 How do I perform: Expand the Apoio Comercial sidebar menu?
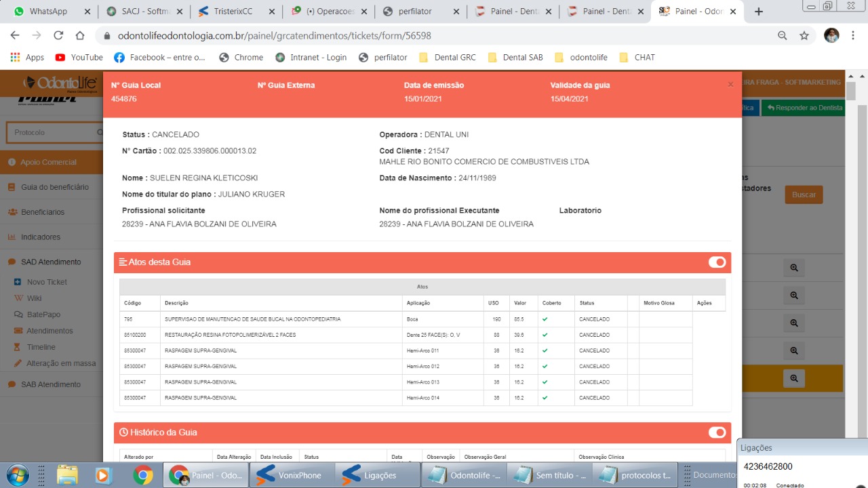(x=48, y=162)
